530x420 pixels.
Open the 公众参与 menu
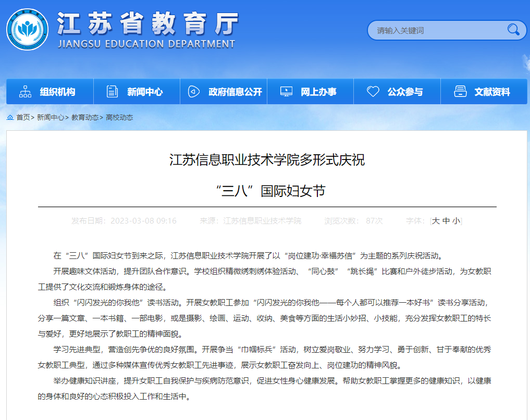tap(397, 92)
